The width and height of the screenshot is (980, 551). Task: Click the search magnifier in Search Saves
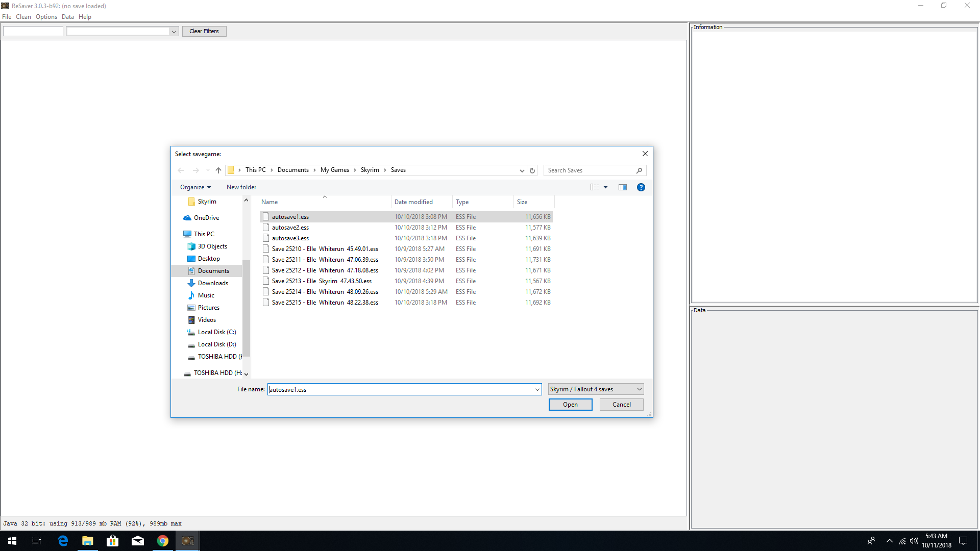[639, 170]
